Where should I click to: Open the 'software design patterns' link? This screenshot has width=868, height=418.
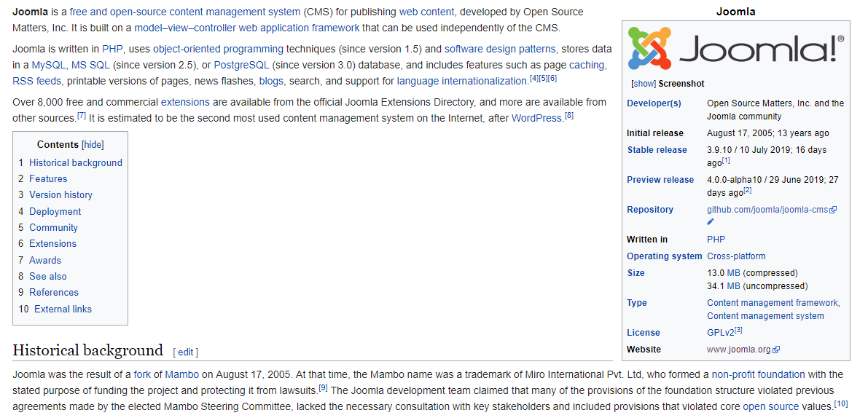pyautogui.click(x=501, y=49)
